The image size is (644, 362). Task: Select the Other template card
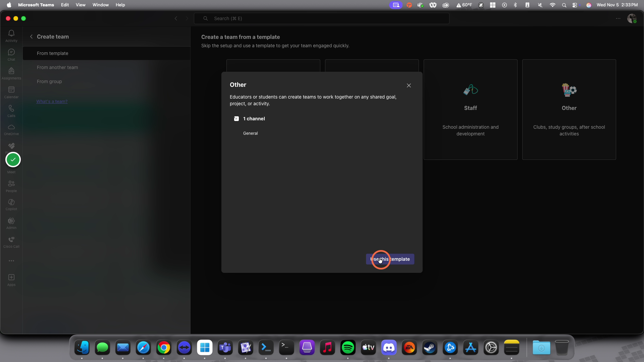click(569, 110)
